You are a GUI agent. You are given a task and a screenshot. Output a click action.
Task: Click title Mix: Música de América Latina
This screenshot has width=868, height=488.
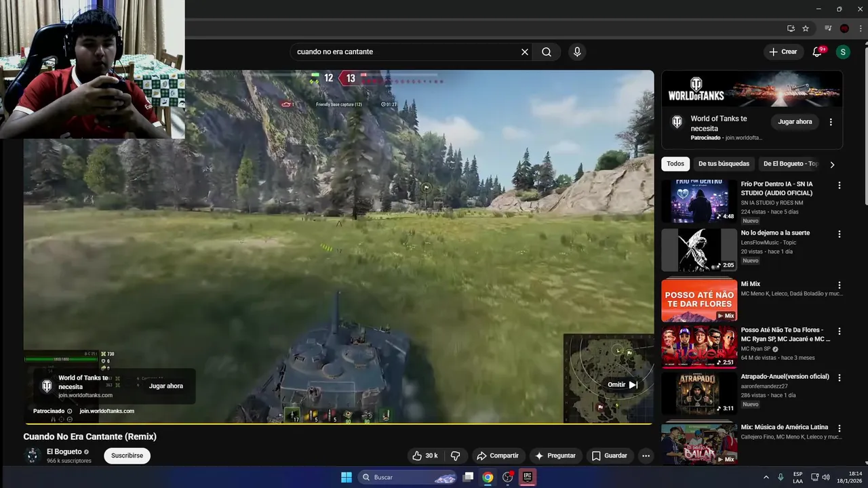(x=785, y=427)
